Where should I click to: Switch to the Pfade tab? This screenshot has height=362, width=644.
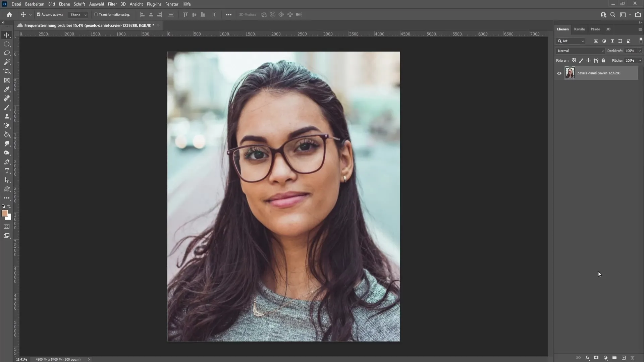pyautogui.click(x=595, y=29)
